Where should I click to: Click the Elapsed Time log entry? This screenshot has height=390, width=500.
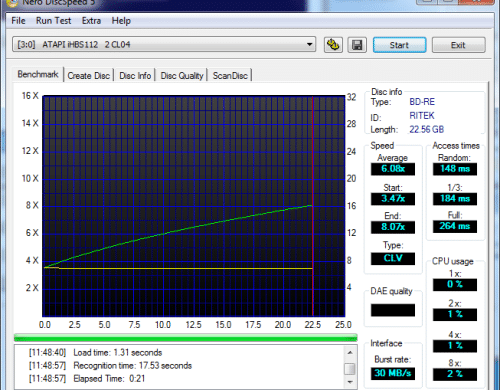(87, 379)
